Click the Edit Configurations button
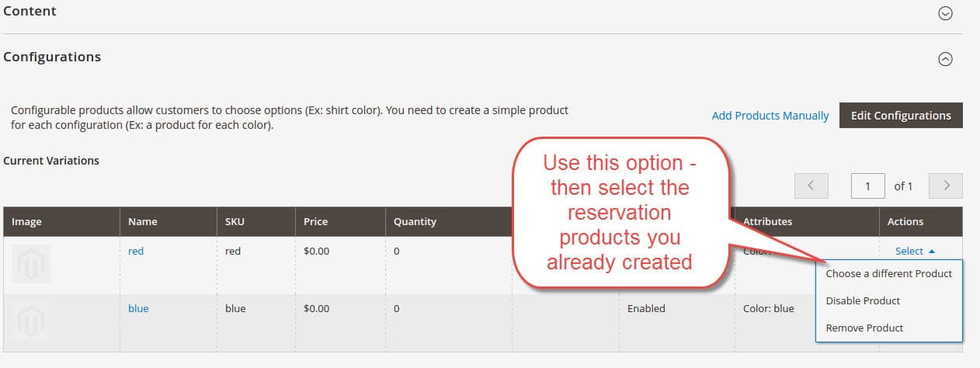Viewport: 980px width, 368px height. click(901, 116)
